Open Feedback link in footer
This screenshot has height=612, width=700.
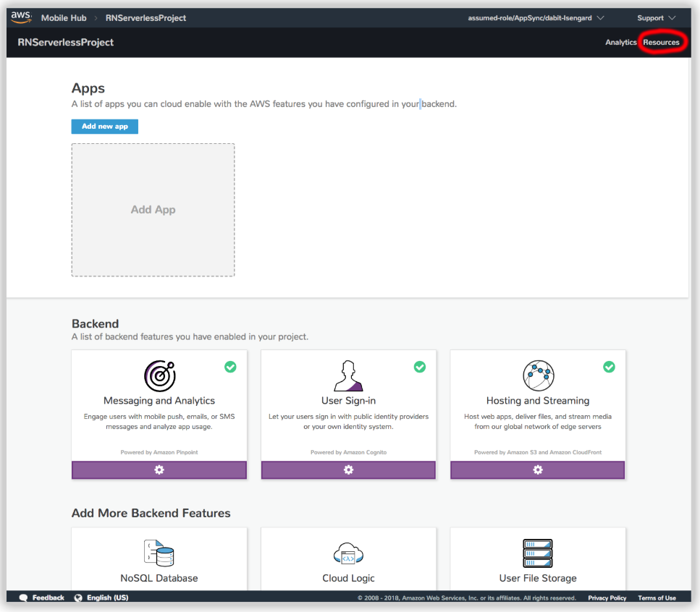(x=49, y=598)
